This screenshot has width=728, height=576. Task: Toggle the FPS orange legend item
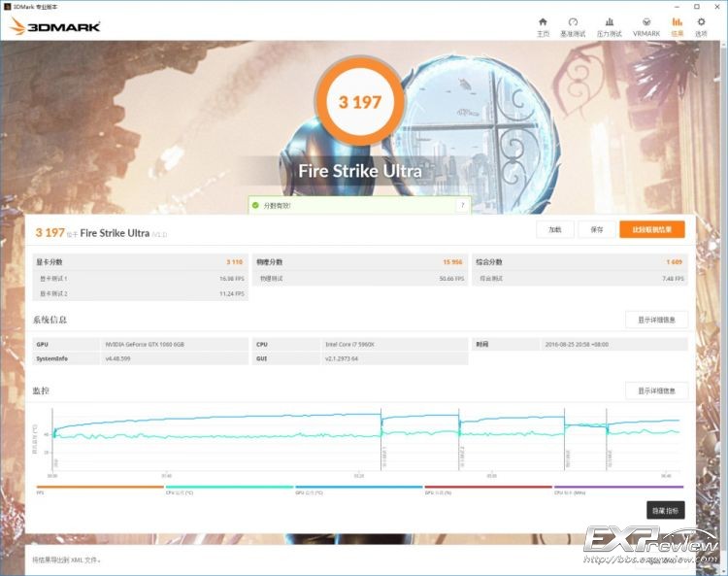[100, 490]
